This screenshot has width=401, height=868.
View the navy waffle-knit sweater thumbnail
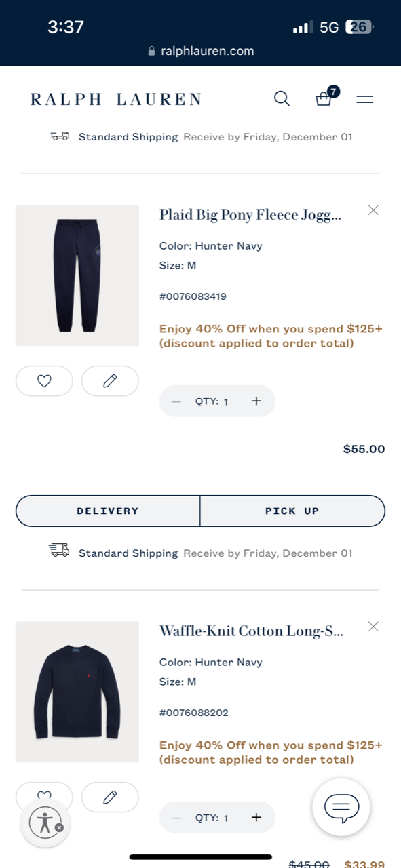[77, 692]
